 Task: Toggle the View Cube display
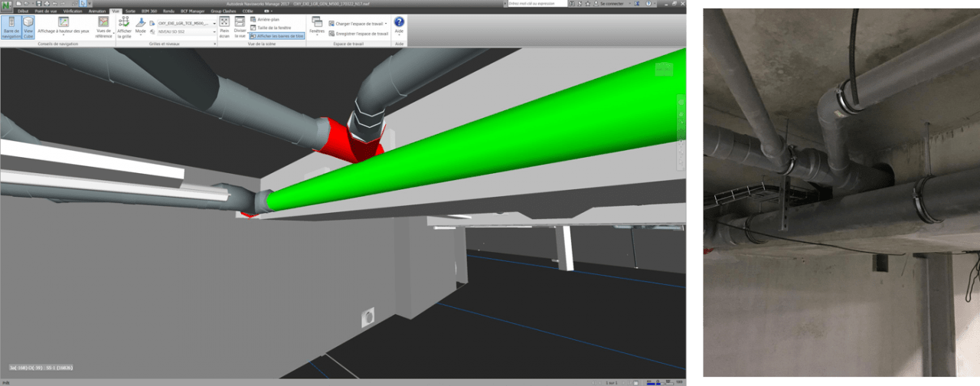[x=28, y=28]
